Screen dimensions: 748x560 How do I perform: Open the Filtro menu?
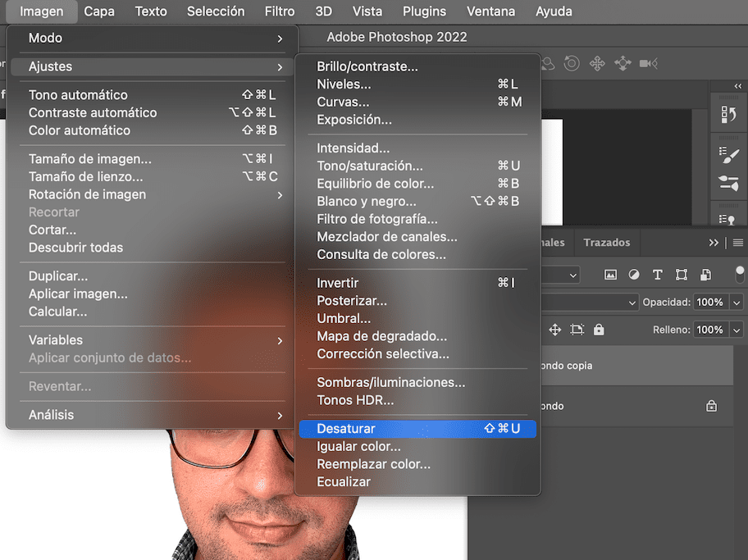point(280,11)
